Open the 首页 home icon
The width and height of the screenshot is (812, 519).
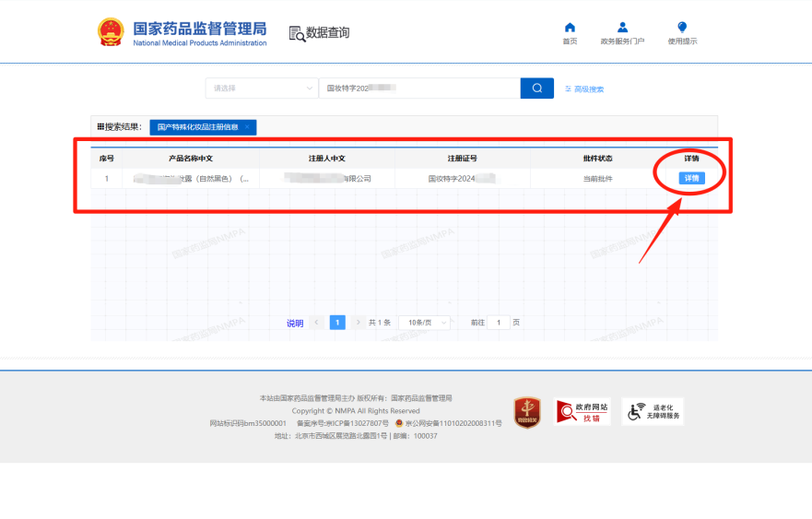click(570, 28)
